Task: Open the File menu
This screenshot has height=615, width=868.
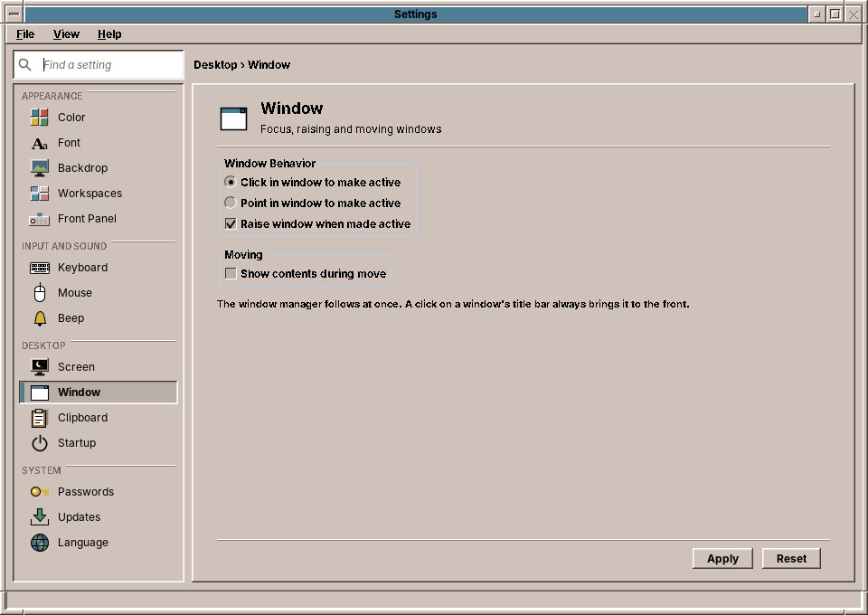Action: click(25, 34)
